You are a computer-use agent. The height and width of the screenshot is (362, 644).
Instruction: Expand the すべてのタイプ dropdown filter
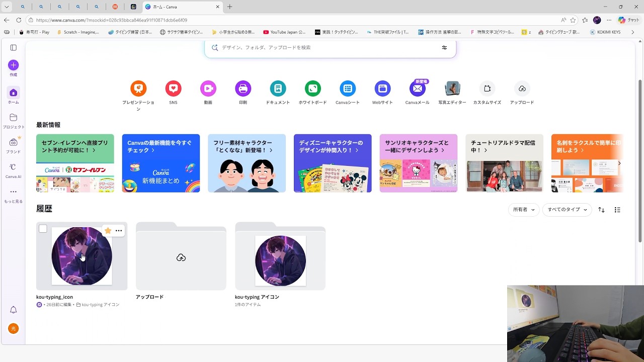(568, 210)
